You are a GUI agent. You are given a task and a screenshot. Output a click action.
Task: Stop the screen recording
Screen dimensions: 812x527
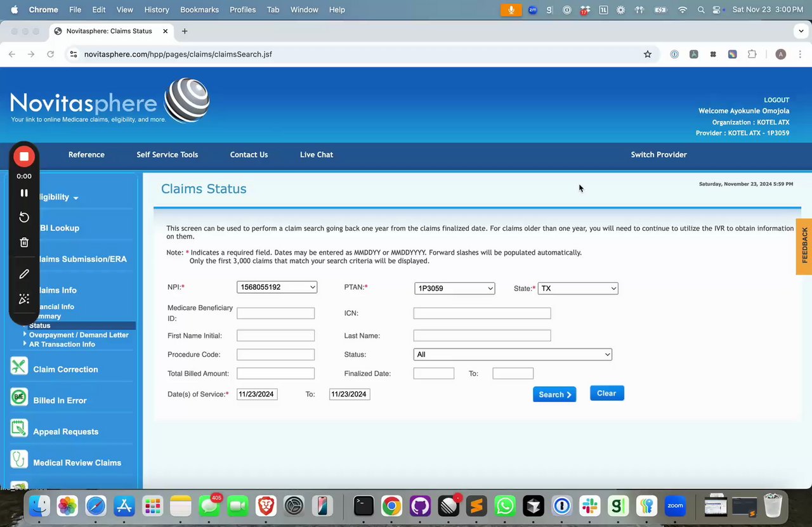(24, 156)
